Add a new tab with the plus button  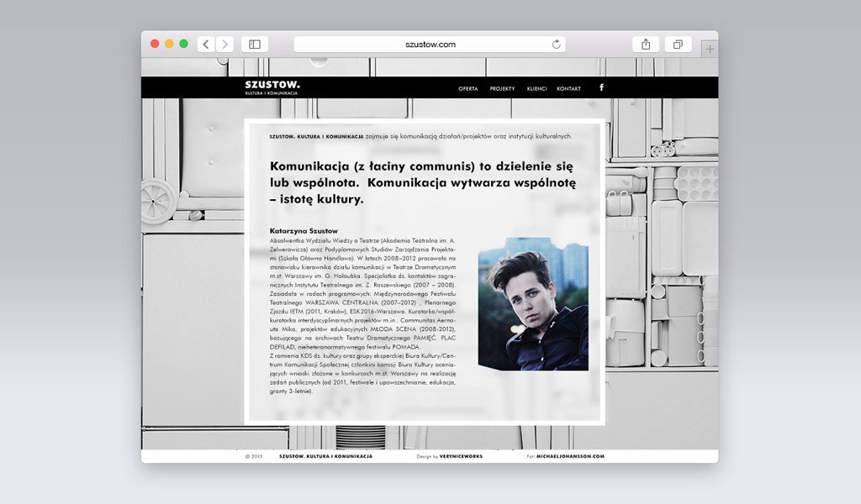click(710, 49)
